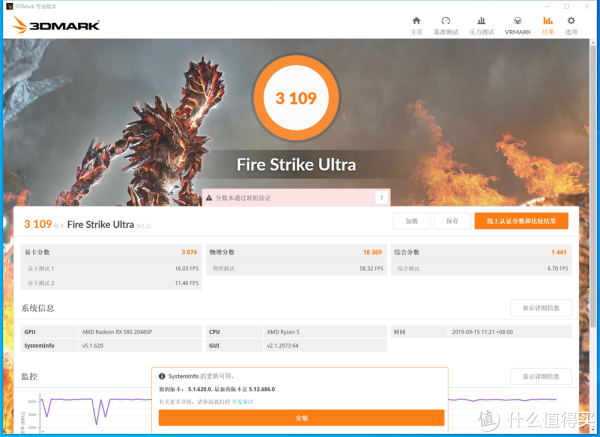The image size is (600, 437).
Task: Show system info details button
Action: [x=541, y=308]
